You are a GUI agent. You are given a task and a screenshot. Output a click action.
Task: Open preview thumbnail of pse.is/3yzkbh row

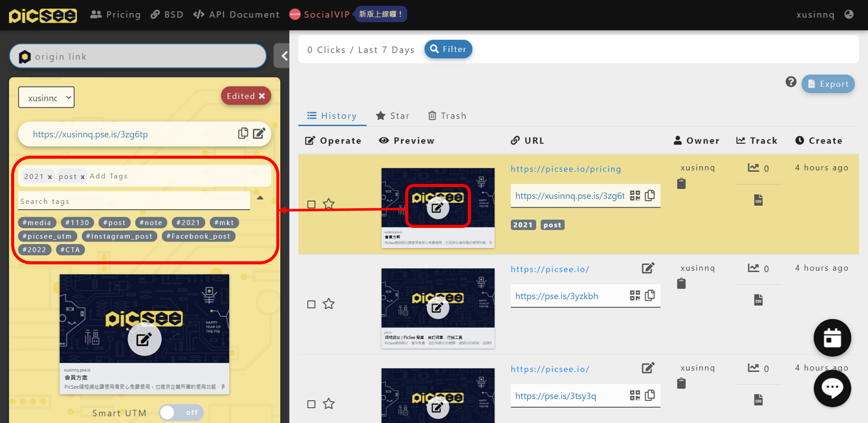438,308
